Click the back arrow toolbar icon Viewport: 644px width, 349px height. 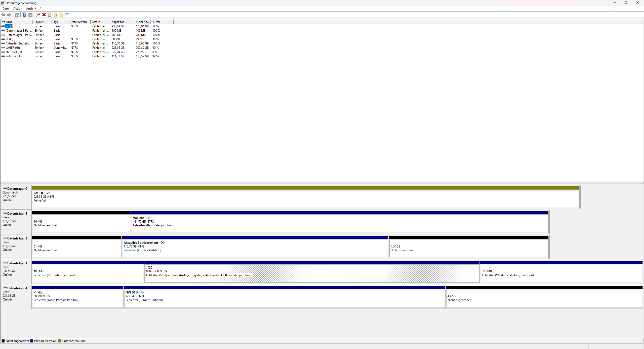coord(3,15)
